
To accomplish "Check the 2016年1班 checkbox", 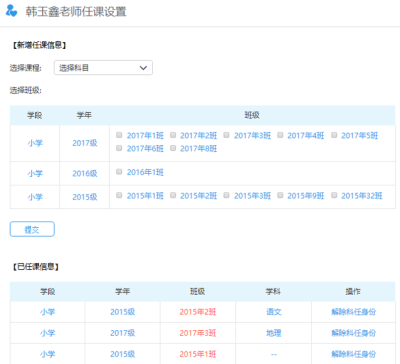I will point(119,172).
